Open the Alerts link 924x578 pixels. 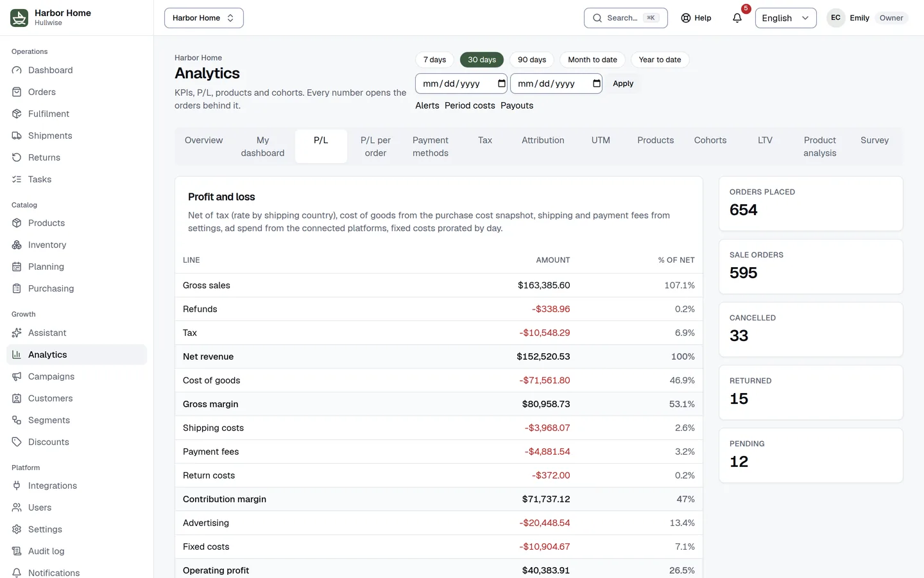tap(427, 105)
